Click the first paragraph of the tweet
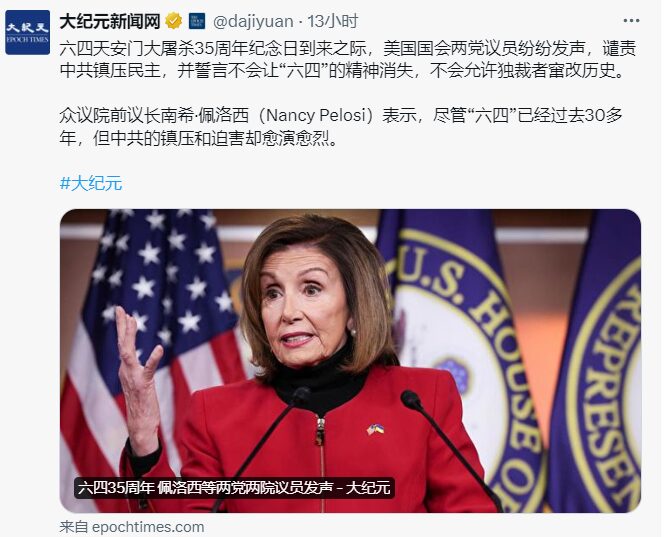Image resolution: width=671 pixels, height=537 pixels. tap(347, 59)
